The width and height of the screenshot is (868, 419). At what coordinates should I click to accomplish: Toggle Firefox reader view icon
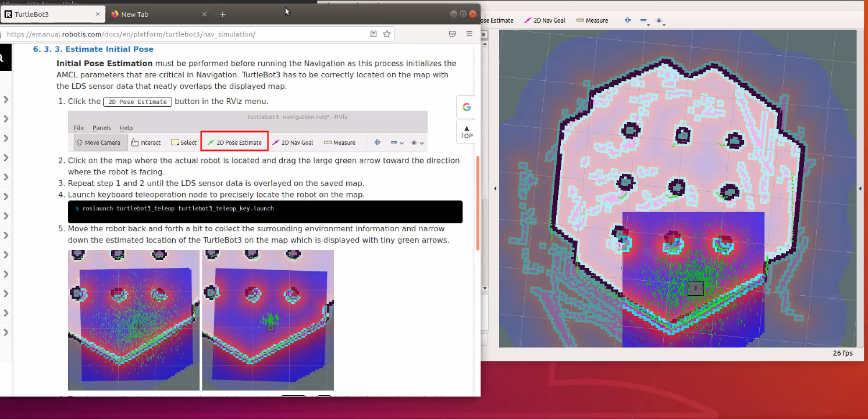pyautogui.click(x=373, y=34)
